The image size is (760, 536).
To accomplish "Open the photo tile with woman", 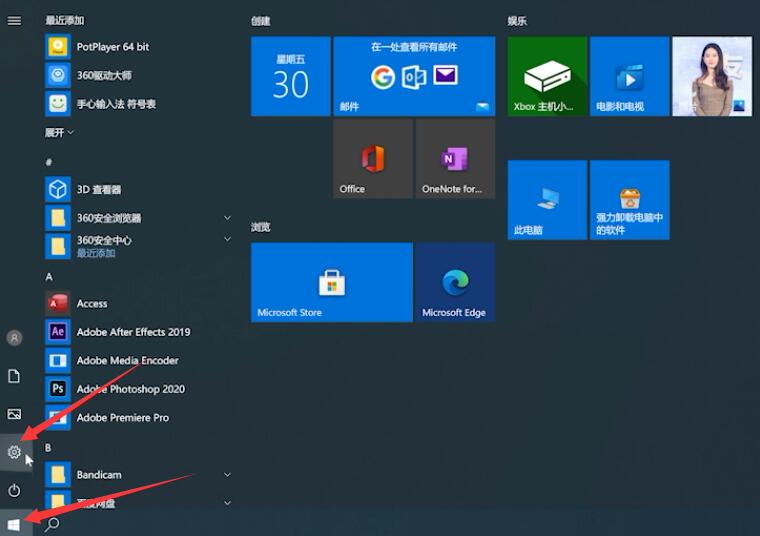I will [x=712, y=76].
